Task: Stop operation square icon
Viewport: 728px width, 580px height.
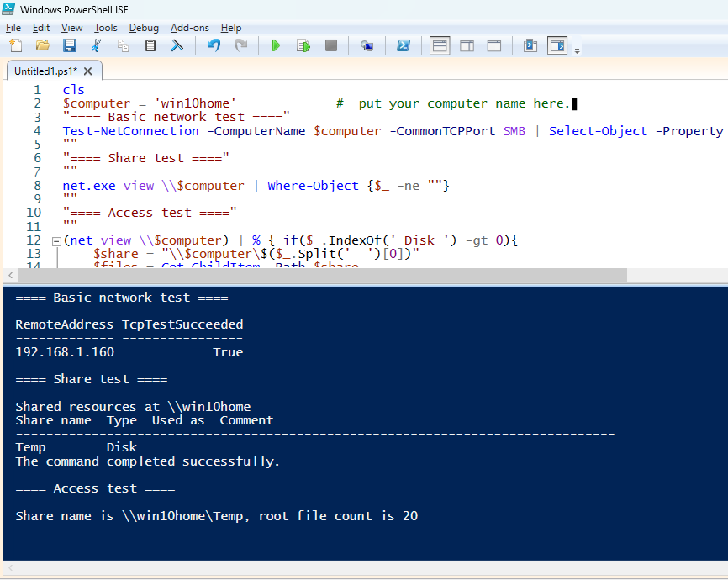Action: coord(331,45)
